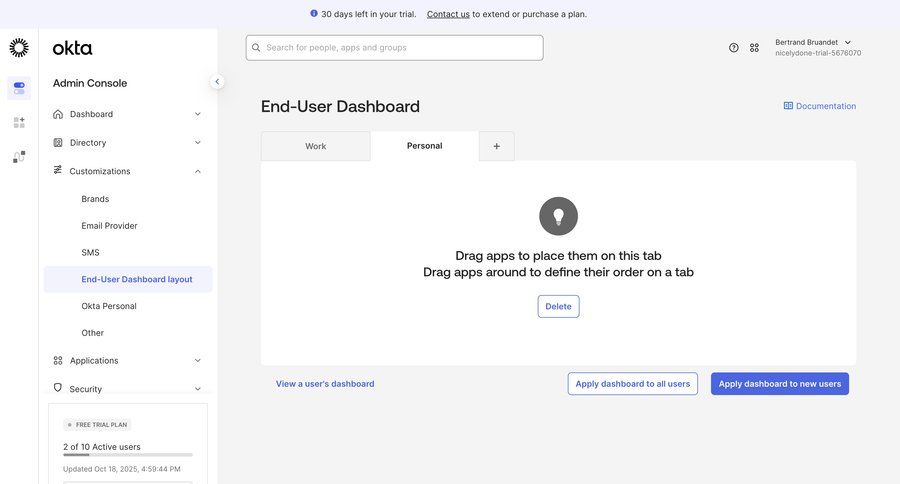
Task: Click the Delete tab button
Action: (x=558, y=307)
